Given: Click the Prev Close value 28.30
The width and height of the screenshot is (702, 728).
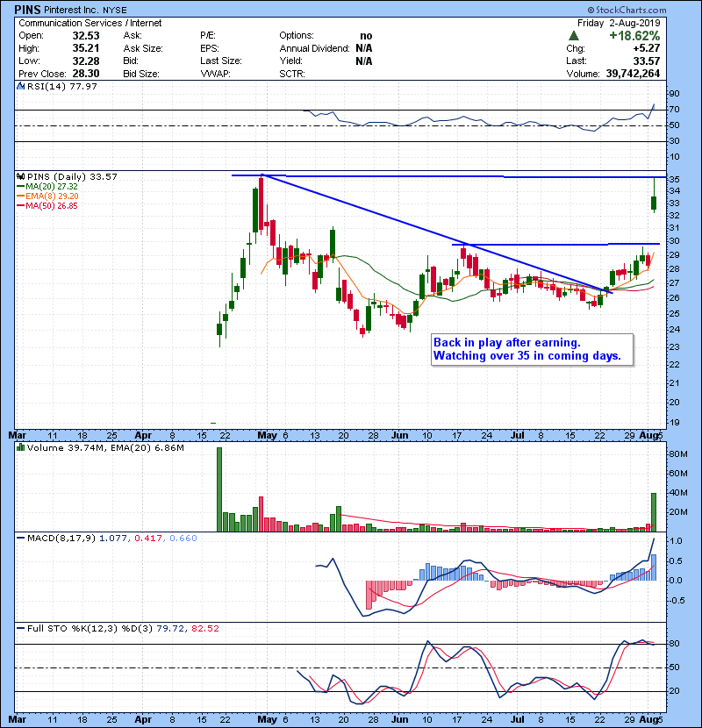Looking at the screenshot, I should [x=86, y=74].
